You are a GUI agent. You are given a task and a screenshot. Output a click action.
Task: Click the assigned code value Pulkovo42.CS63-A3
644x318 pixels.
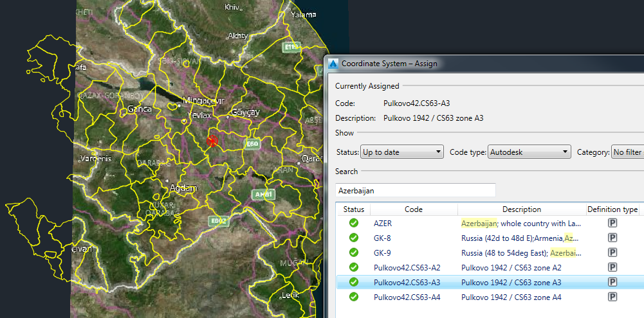tap(416, 103)
